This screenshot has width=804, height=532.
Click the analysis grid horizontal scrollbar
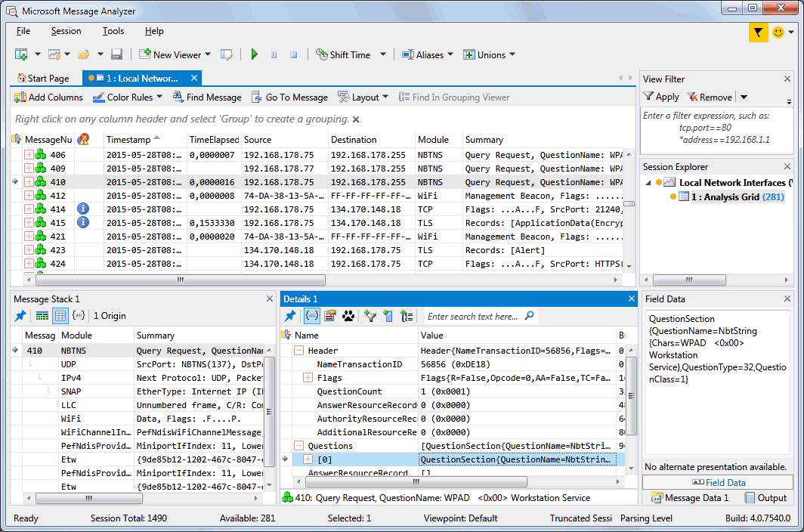(180, 280)
